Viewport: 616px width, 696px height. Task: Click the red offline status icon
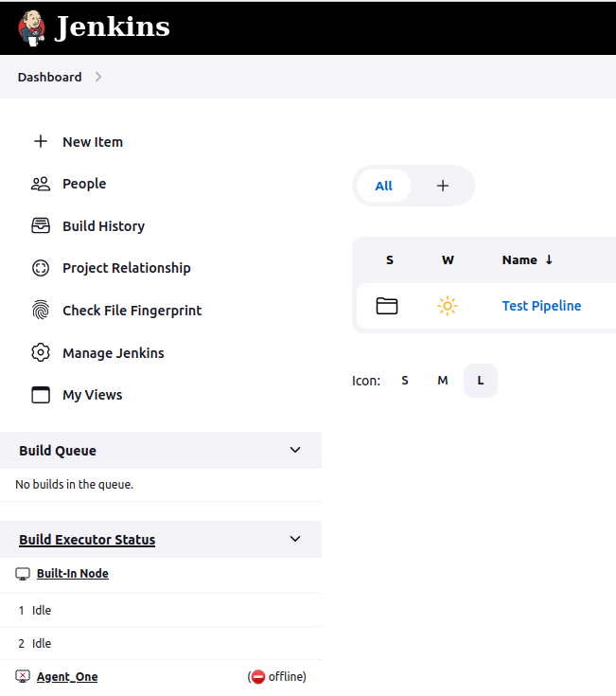coord(258,677)
